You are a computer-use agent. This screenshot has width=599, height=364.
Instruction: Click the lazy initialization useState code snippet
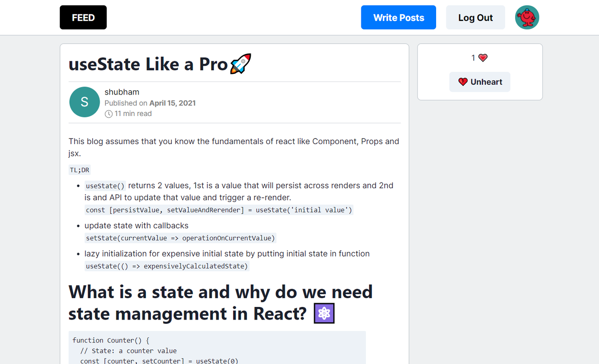[166, 266]
